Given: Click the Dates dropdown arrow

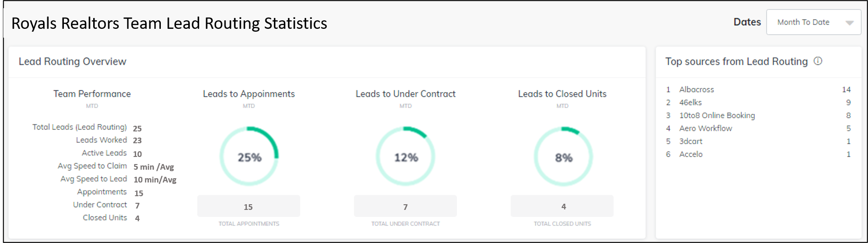Looking at the screenshot, I should (x=850, y=23).
